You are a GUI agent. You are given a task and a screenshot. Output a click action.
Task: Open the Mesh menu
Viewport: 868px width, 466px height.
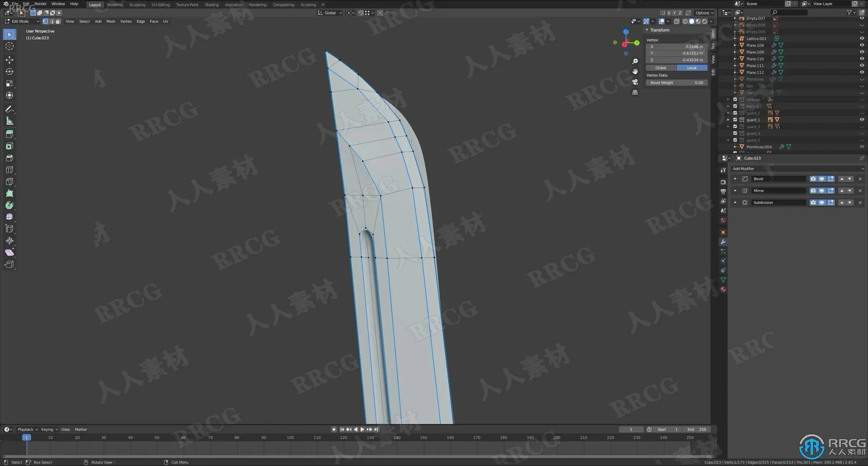coord(111,21)
